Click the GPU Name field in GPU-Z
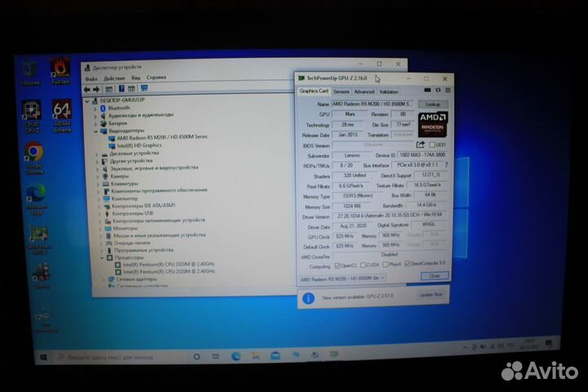Image resolution: width=588 pixels, height=392 pixels. [x=372, y=104]
